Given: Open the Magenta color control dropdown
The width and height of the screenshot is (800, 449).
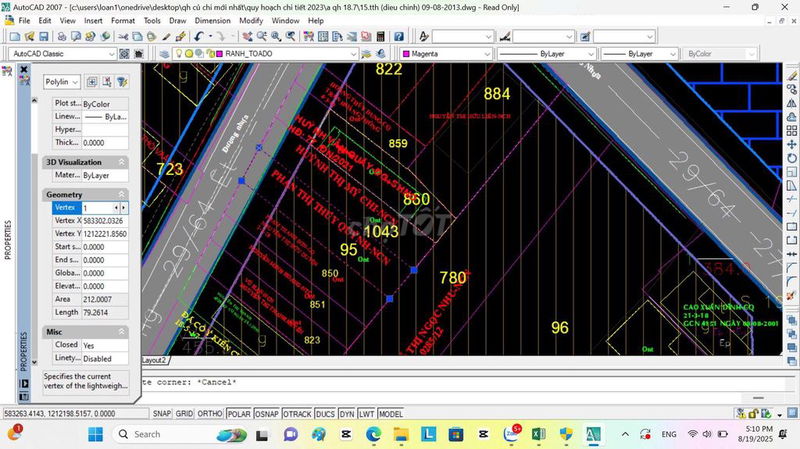Looking at the screenshot, I should pos(487,54).
